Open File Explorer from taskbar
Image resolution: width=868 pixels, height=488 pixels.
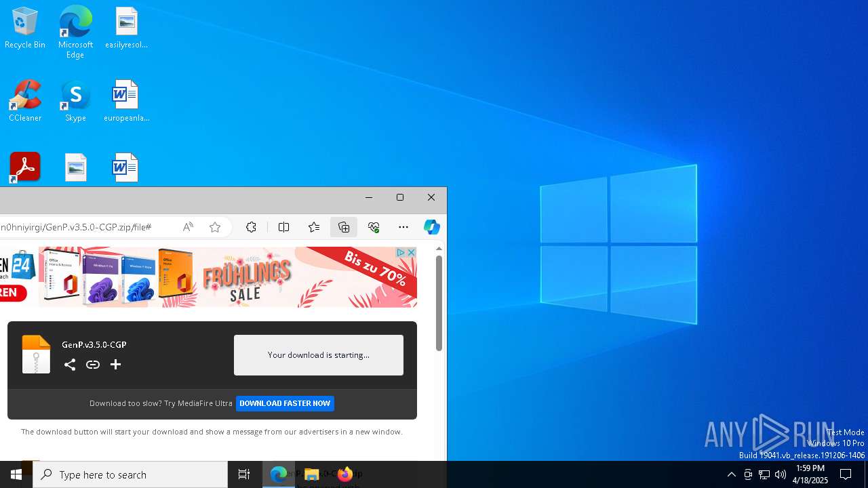tap(311, 474)
